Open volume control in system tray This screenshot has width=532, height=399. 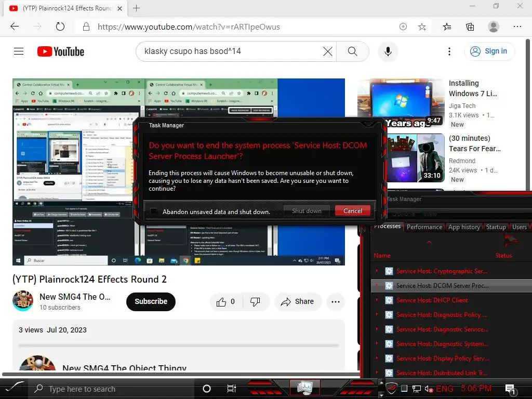429,389
